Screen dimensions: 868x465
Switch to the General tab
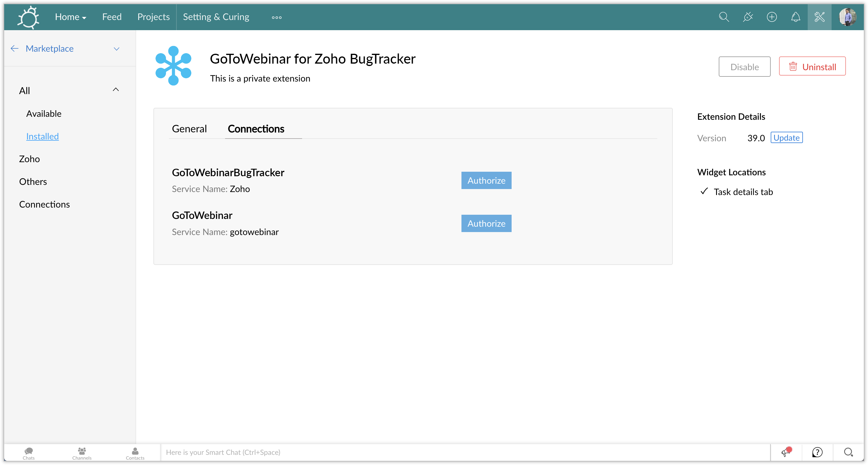coord(189,129)
